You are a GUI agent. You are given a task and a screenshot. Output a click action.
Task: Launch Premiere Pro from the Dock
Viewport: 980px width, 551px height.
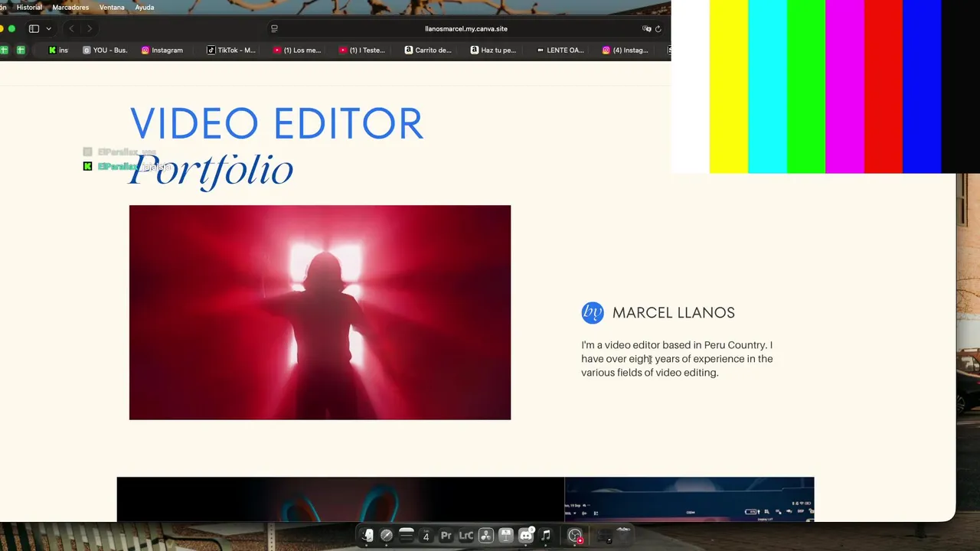[x=446, y=536]
